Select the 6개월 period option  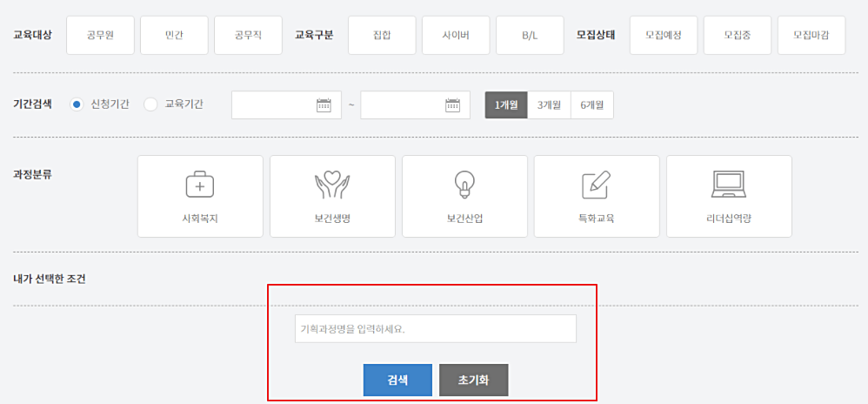(592, 104)
